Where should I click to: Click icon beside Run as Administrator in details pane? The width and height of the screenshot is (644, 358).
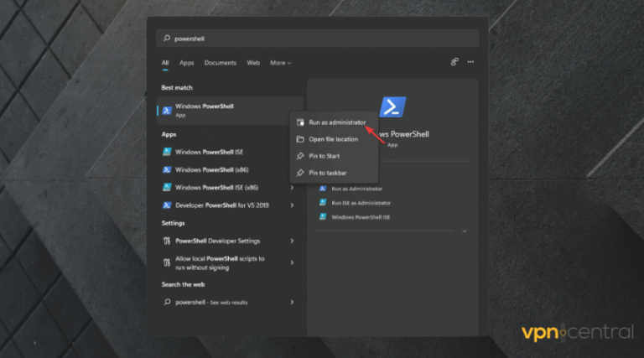coord(323,189)
